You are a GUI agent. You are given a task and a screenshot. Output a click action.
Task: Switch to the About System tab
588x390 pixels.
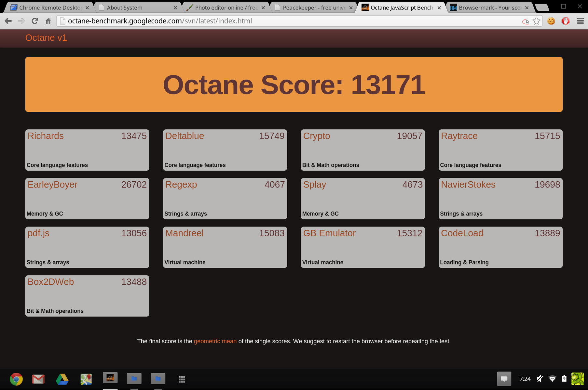138,7
